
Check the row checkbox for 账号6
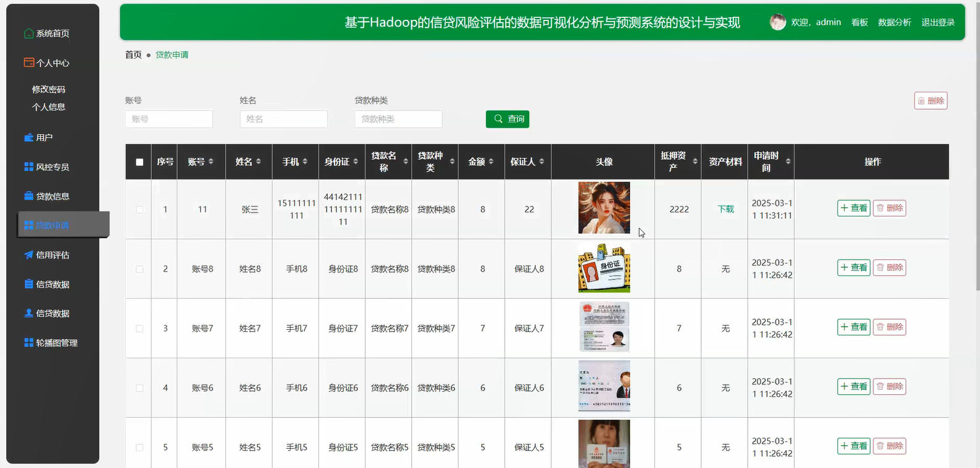pyautogui.click(x=139, y=388)
